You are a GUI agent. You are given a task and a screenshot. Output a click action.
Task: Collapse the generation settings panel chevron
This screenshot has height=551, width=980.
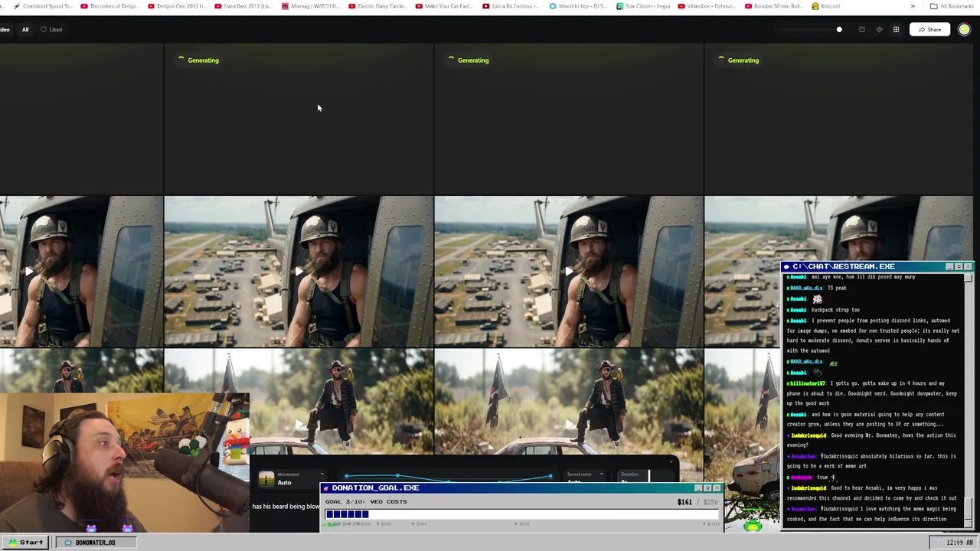pos(671,461)
